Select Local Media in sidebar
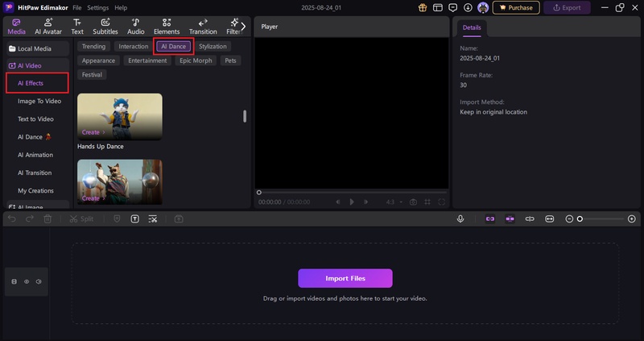 pyautogui.click(x=37, y=48)
